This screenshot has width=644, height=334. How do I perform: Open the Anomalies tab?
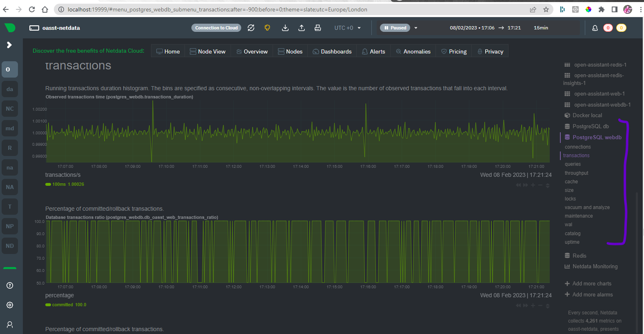(x=413, y=51)
